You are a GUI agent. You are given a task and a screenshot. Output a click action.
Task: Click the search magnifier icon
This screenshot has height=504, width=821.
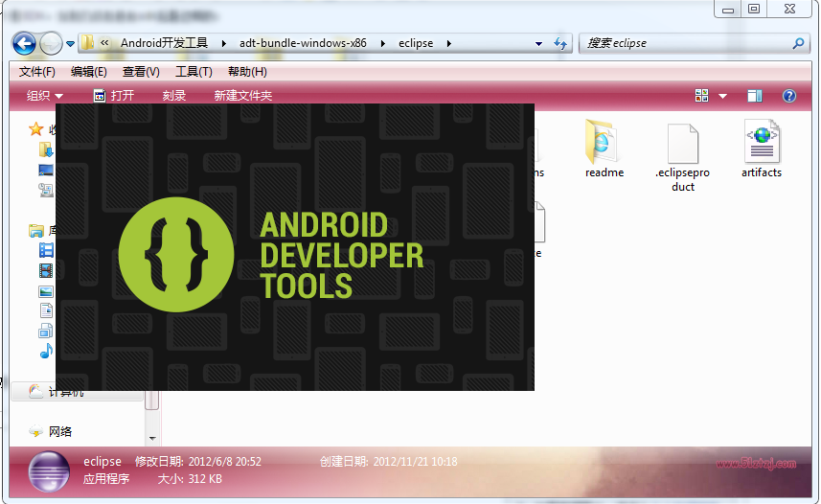click(798, 43)
